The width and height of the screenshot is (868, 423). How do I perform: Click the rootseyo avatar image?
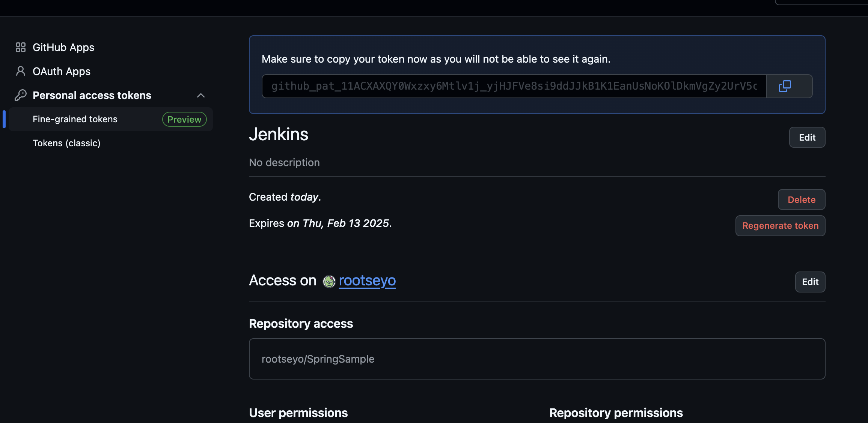click(329, 281)
